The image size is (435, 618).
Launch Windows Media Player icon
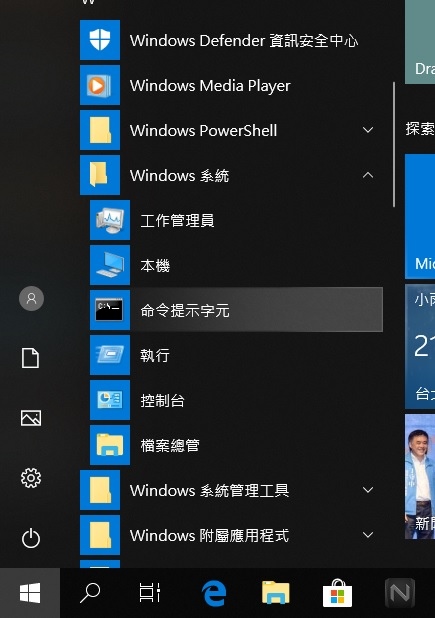100,85
